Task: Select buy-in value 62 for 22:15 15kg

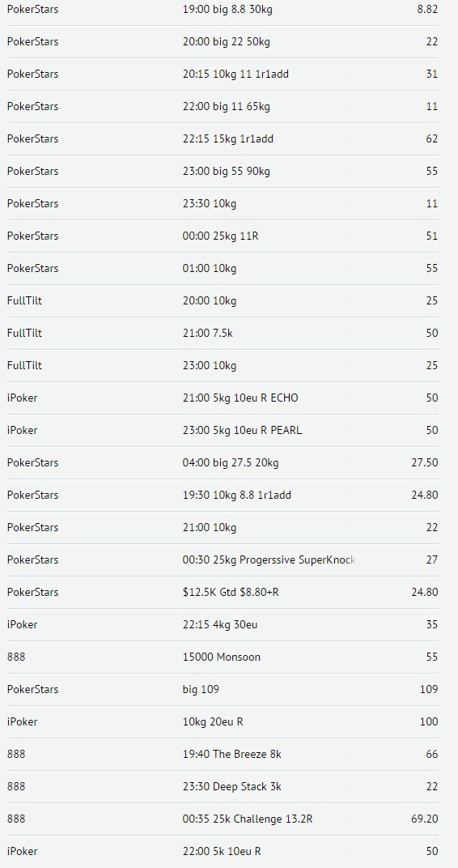Action: pos(431,139)
